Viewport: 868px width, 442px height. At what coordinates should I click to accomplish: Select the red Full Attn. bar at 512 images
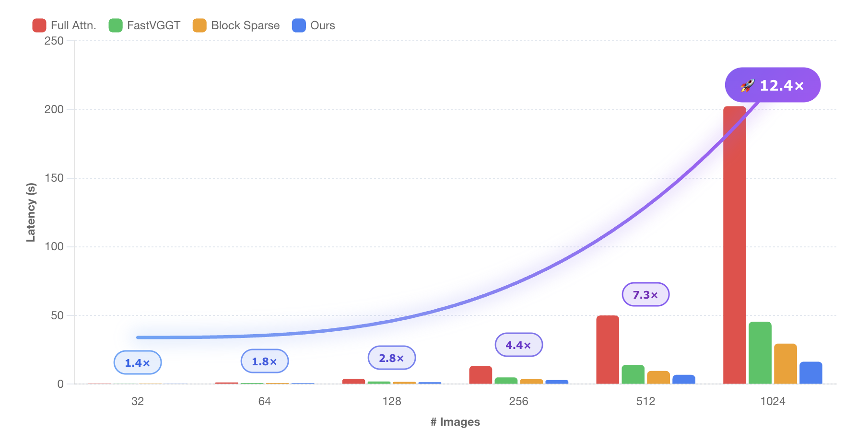pos(608,349)
